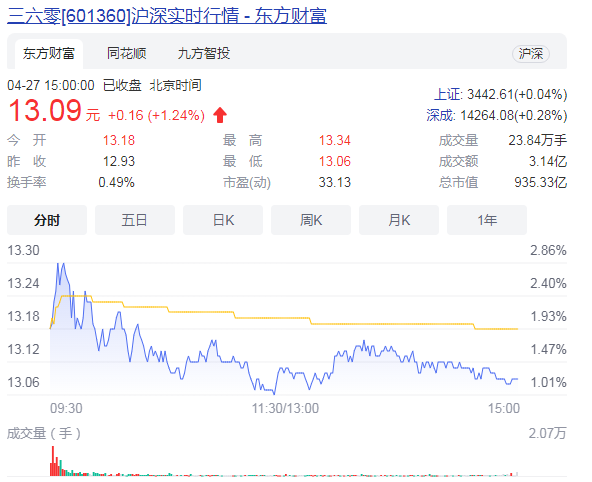Click the 2.07万 volume scale label
The image size is (592, 482).
[547, 433]
